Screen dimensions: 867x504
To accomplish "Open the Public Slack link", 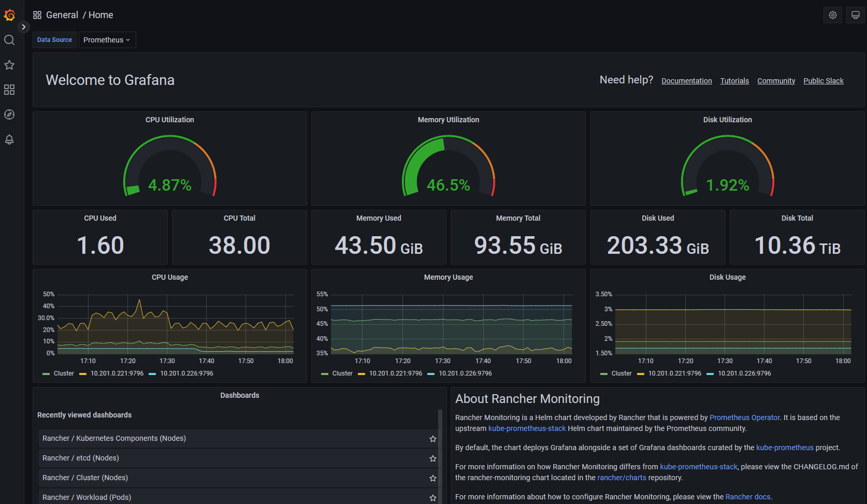I will tap(823, 81).
